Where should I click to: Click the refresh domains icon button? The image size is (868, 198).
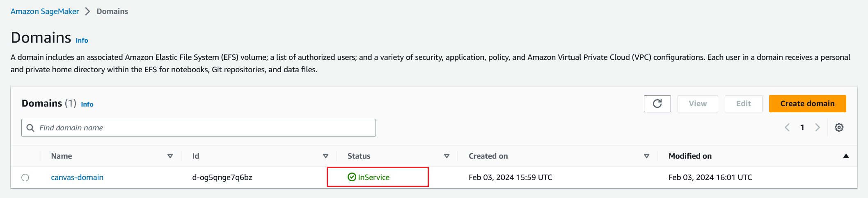click(x=657, y=104)
